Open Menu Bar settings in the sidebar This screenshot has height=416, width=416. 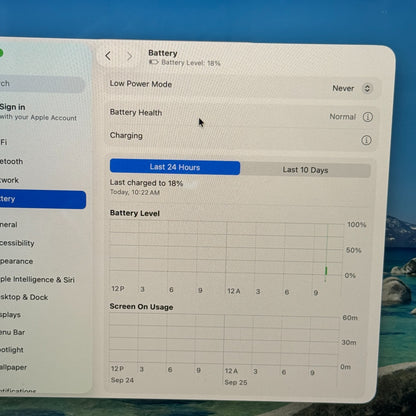click(13, 332)
